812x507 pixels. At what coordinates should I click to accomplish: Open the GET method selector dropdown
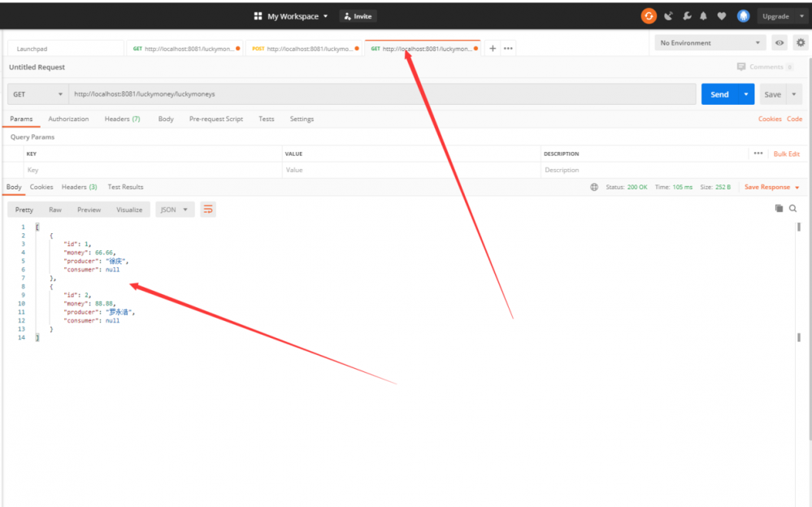[37, 93]
